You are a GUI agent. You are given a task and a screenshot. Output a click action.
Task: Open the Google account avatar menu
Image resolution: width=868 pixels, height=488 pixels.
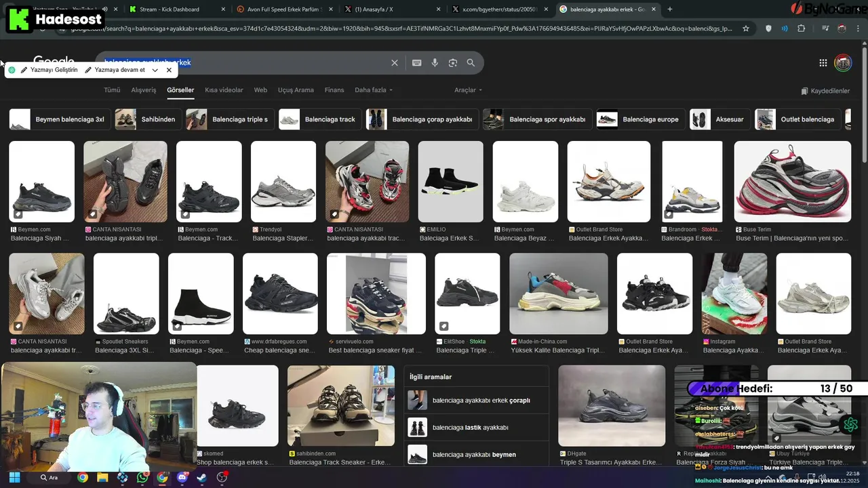pyautogui.click(x=843, y=63)
